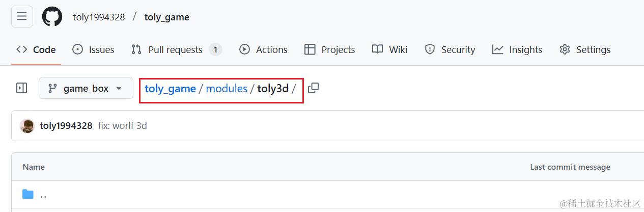
Task: Click the toly_game repository name in header
Action: 167,17
